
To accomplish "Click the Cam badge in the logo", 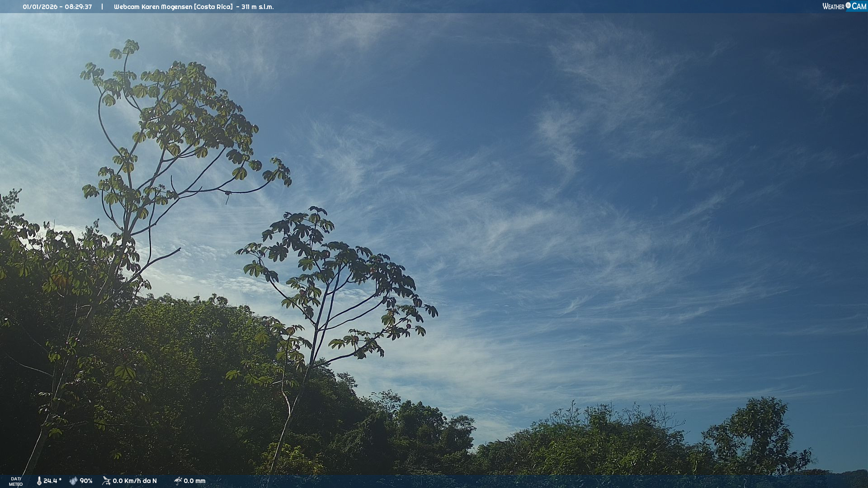I will pyautogui.click(x=859, y=6).
